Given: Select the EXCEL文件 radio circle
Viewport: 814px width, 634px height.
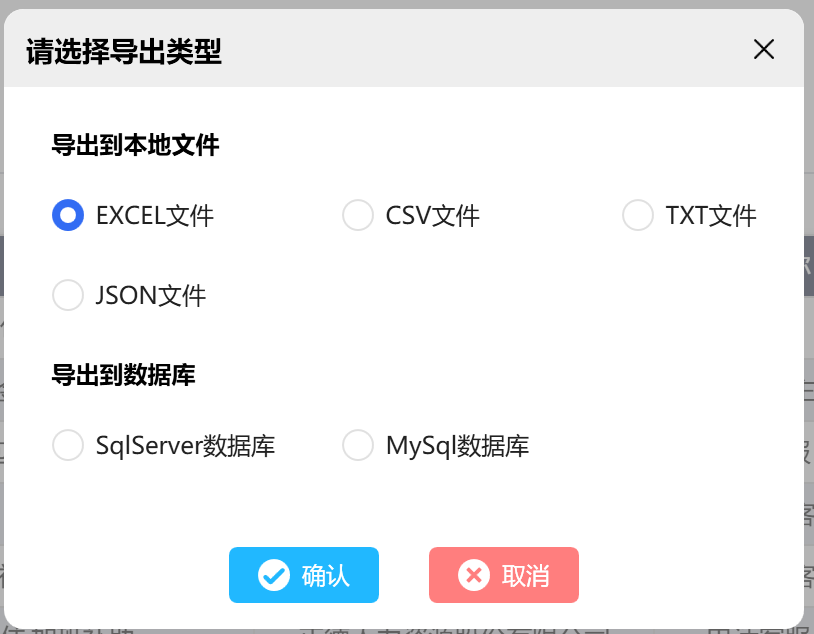Looking at the screenshot, I should pyautogui.click(x=68, y=215).
